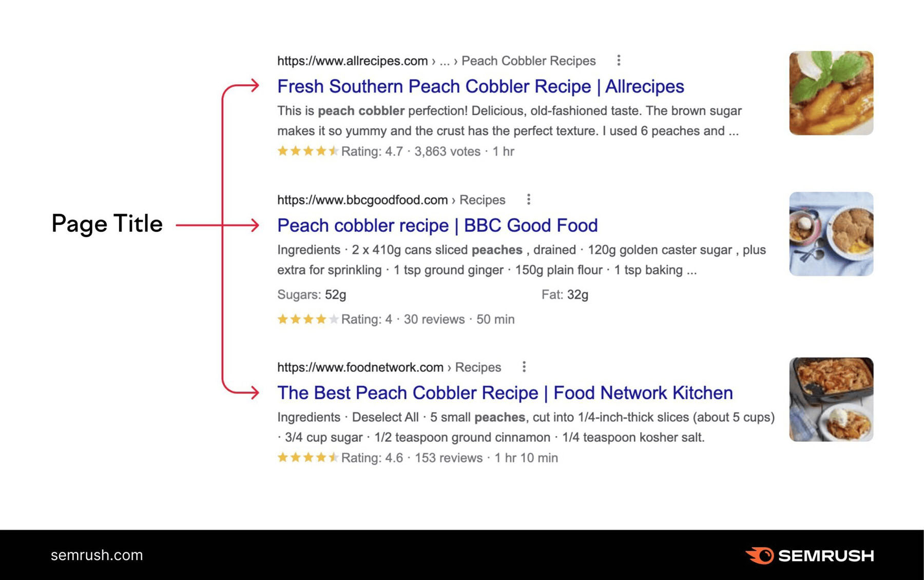Viewport: 924px width, 580px height.
Task: Open The Best Peach Cobbler Recipe Food Network link
Action: point(504,392)
